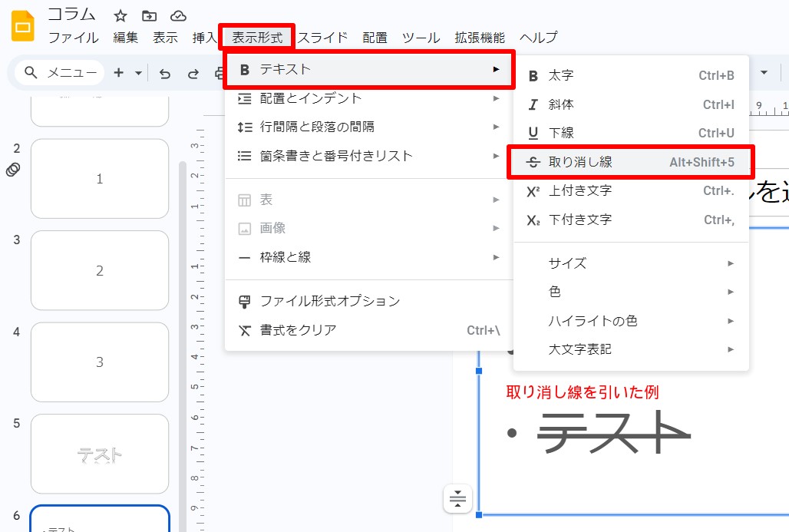Expand ハイライトの色 submenu
The image size is (789, 532).
[631, 321]
